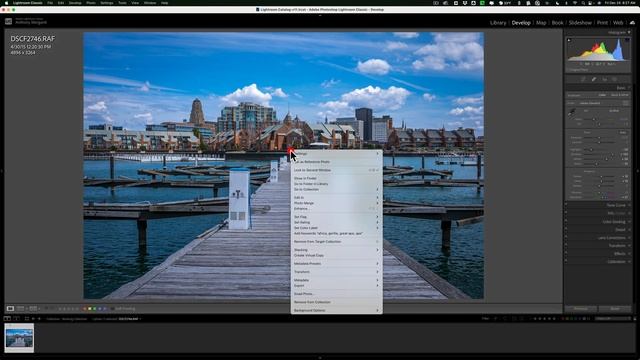Select Remove from Collection
Screen dimensions: 640x360
tap(336, 302)
